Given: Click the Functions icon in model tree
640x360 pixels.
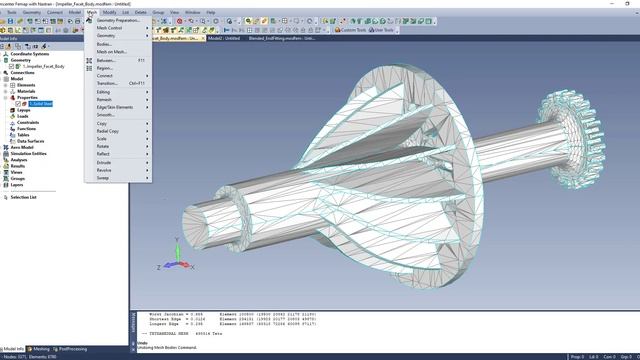Looking at the screenshot, I should [12, 129].
